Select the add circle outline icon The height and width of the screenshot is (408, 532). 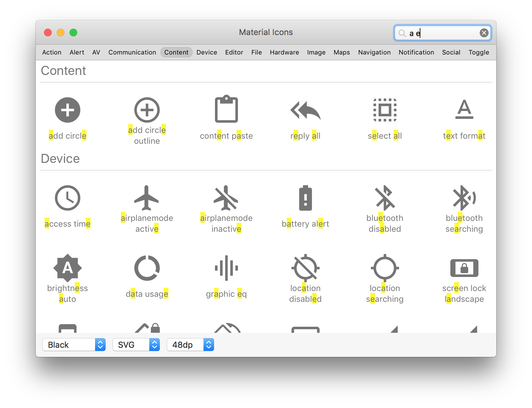[x=147, y=110]
